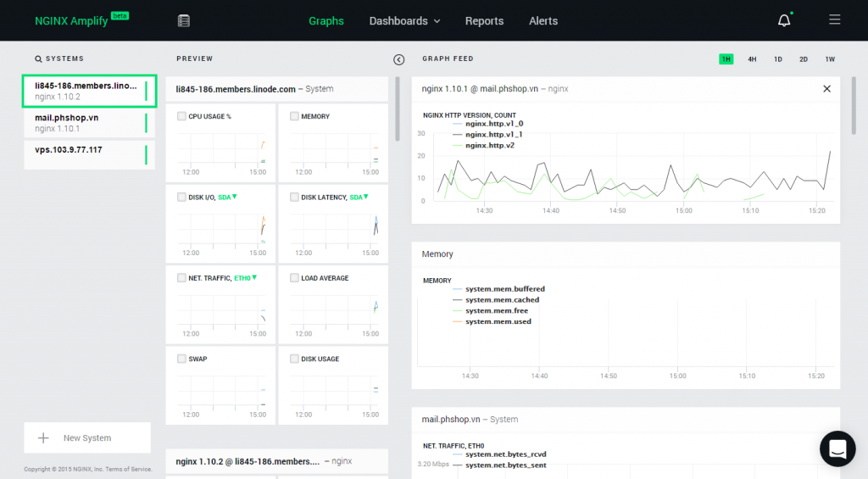
Task: Set graph range to 1W
Action: 830,59
